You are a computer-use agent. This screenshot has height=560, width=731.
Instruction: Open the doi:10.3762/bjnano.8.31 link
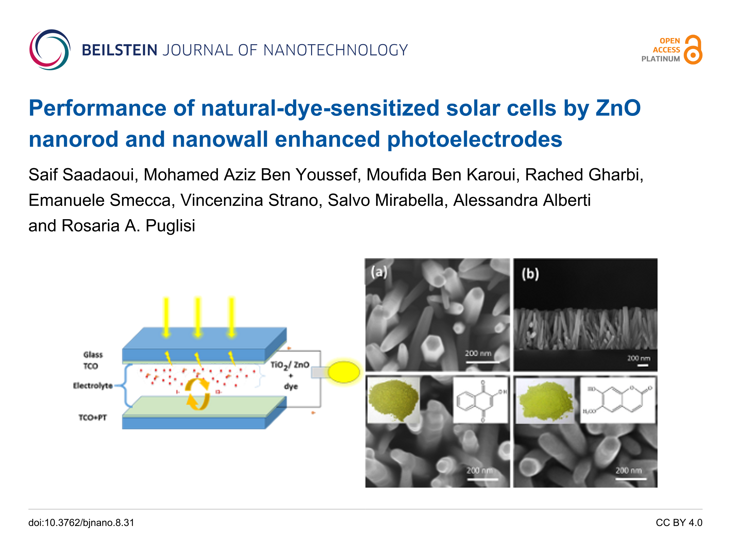(81, 522)
